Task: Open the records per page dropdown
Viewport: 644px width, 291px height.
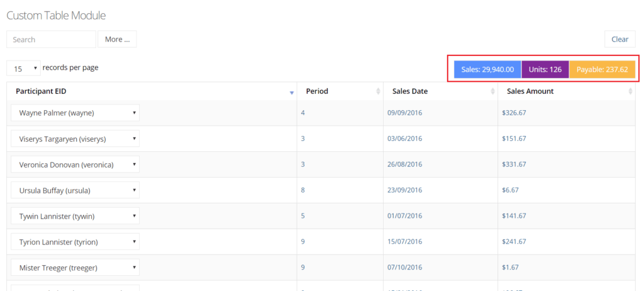Action: tap(23, 68)
